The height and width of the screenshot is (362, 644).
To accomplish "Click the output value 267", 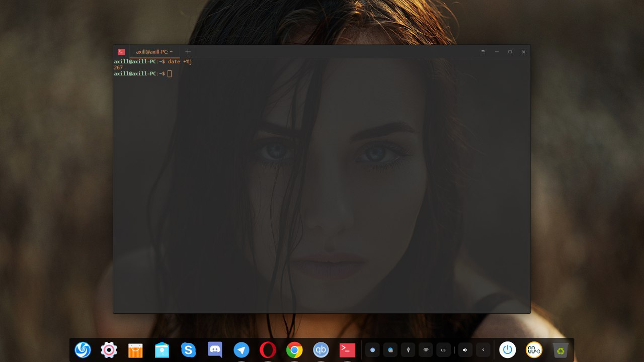I will coord(118,67).
